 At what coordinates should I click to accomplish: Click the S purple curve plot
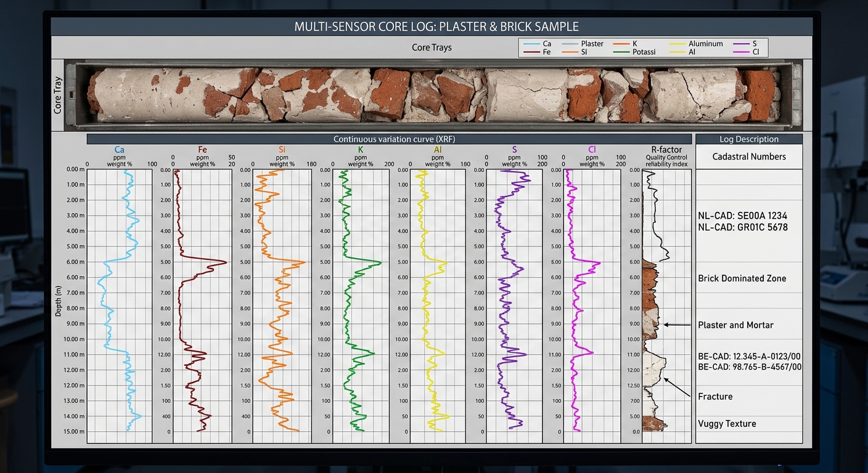[514, 305]
